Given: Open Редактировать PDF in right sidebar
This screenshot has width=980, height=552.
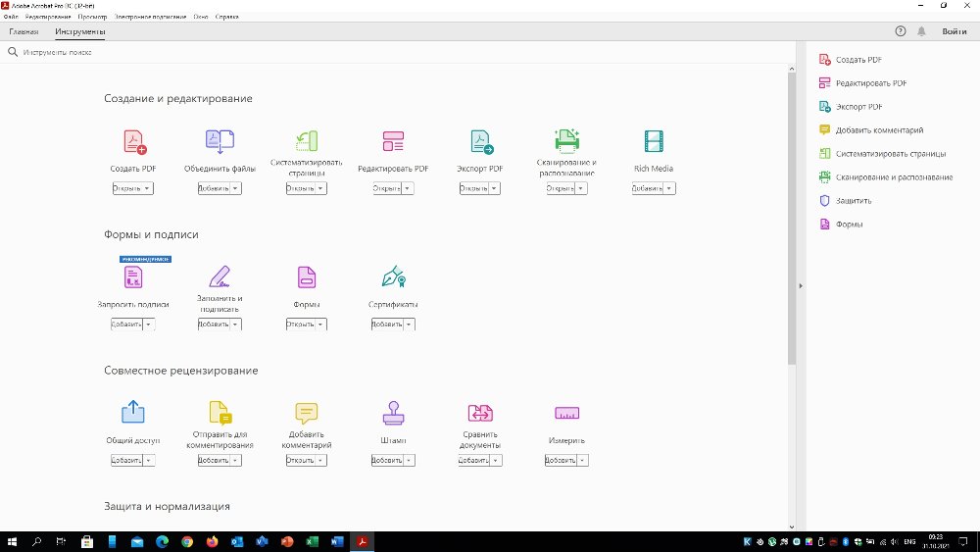Looking at the screenshot, I should [x=863, y=83].
